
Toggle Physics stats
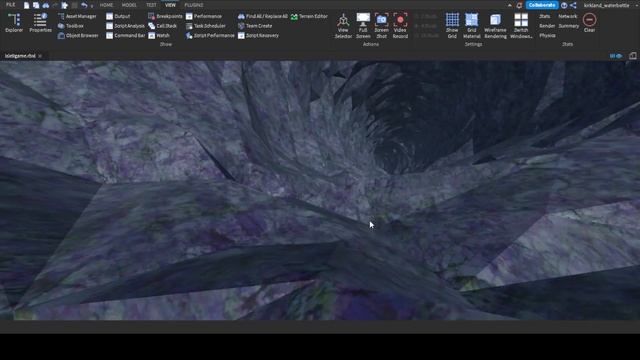547,36
